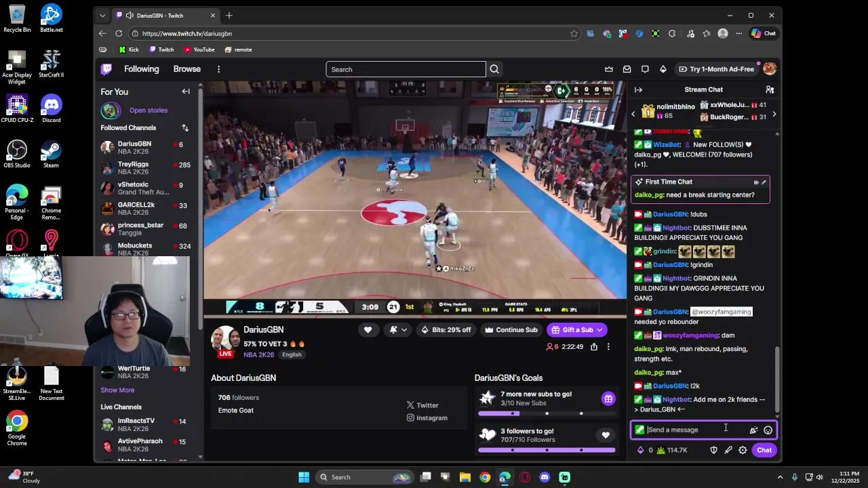Open celebration party popper icon in chat
Image resolution: width=868 pixels, height=488 pixels.
(x=753, y=430)
